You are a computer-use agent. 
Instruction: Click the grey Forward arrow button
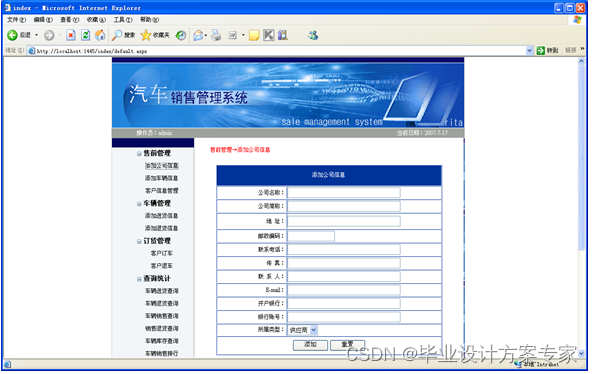(x=49, y=35)
